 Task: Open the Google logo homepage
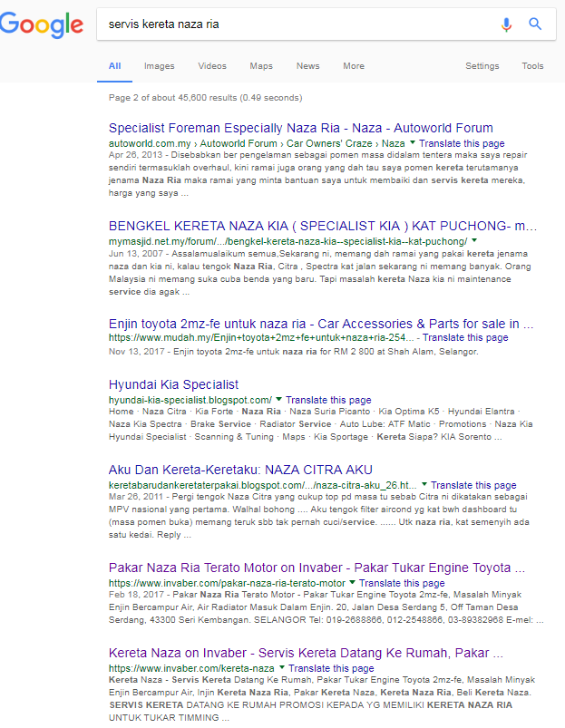tap(42, 25)
